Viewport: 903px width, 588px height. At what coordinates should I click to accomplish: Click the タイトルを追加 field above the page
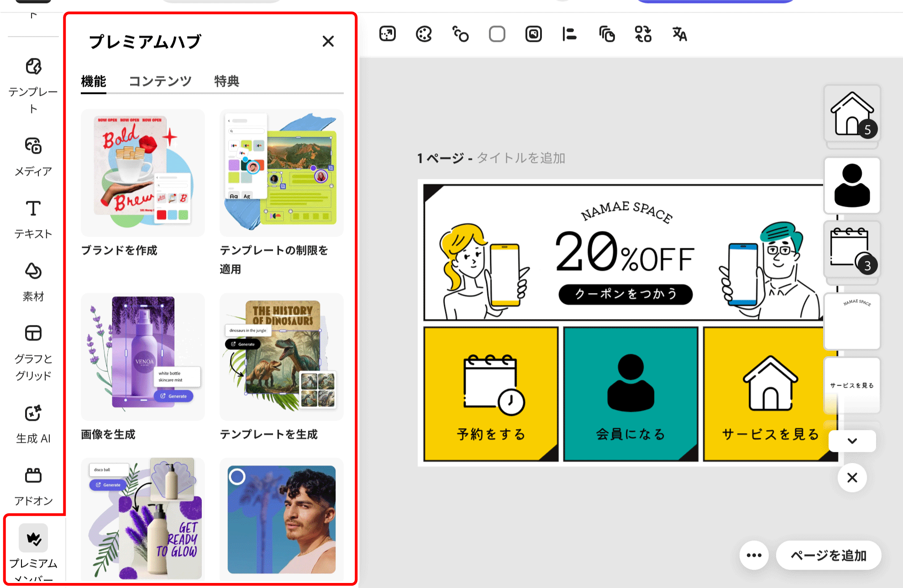click(x=521, y=158)
